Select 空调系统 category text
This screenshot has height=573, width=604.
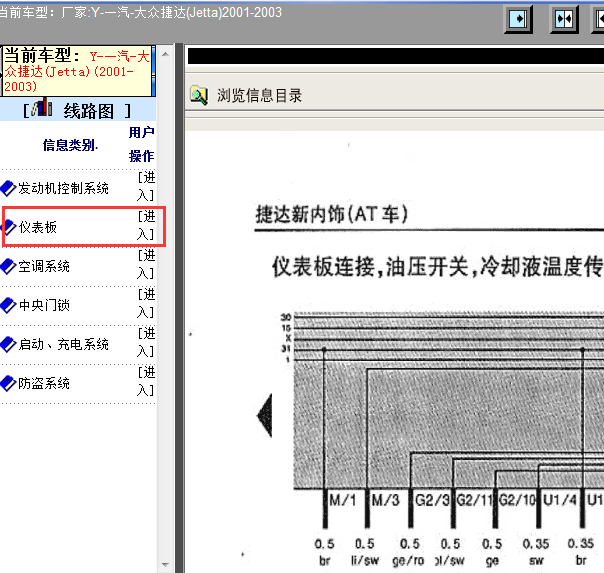pos(44,266)
